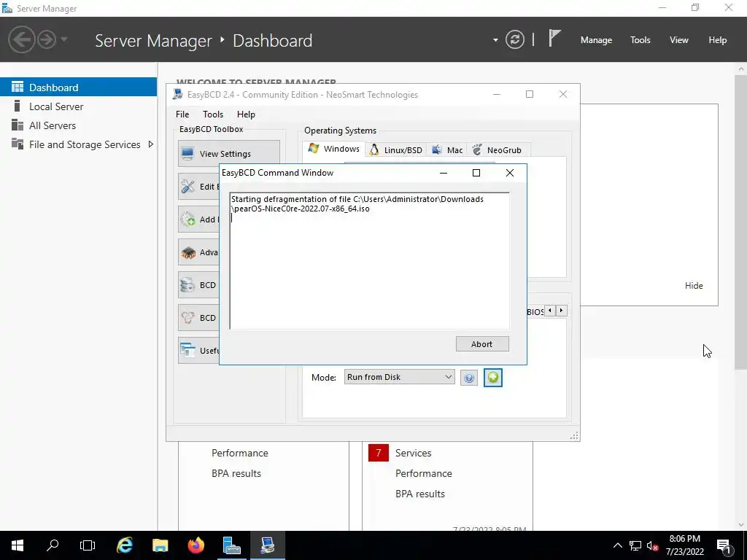
Task: Switch to the Linux/BSD tab
Action: tap(396, 150)
